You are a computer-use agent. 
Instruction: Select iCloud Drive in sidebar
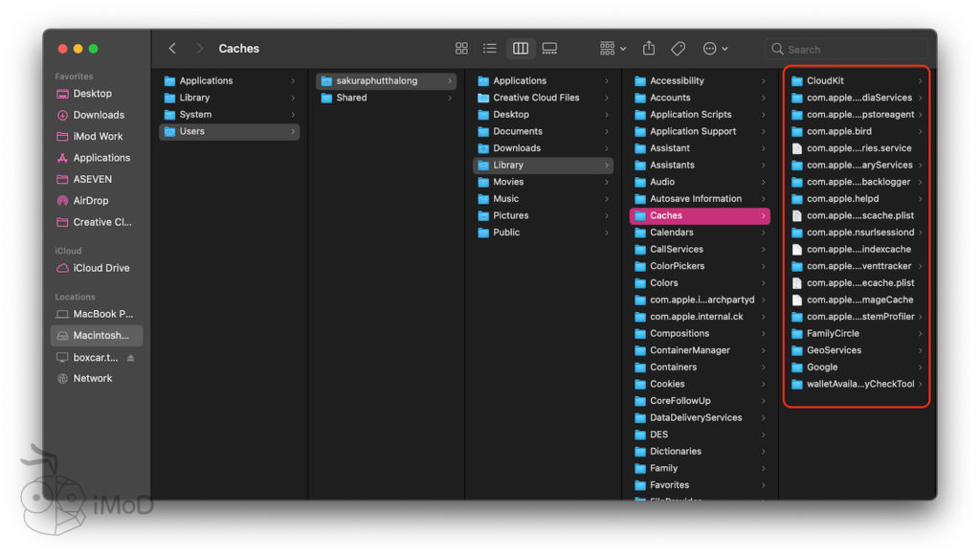pyautogui.click(x=100, y=268)
